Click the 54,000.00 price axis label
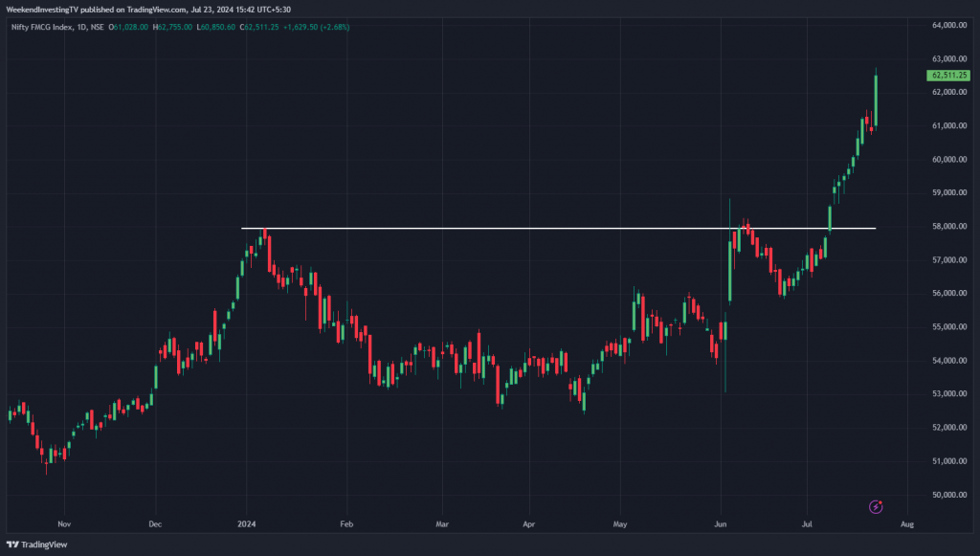This screenshot has height=556, width=980. (949, 361)
